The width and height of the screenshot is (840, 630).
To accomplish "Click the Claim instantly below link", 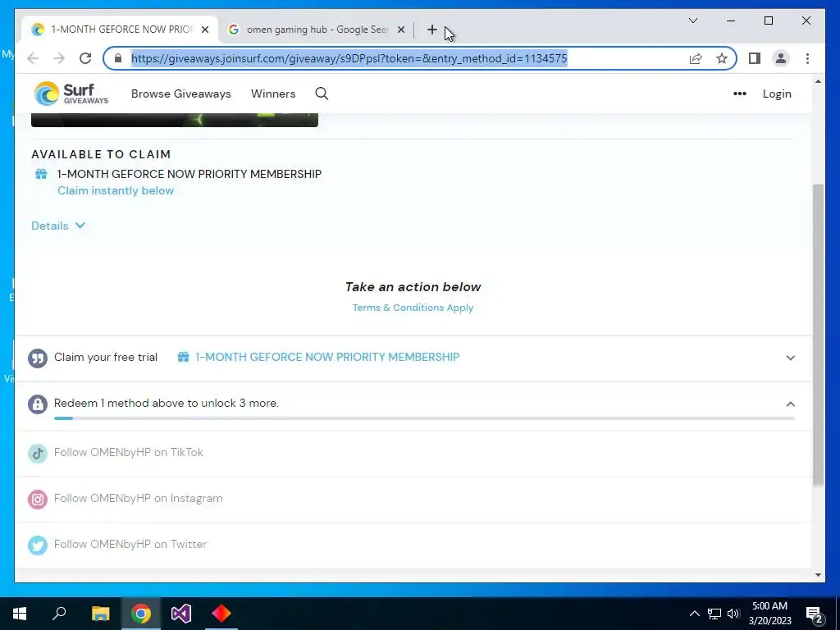I will [116, 190].
